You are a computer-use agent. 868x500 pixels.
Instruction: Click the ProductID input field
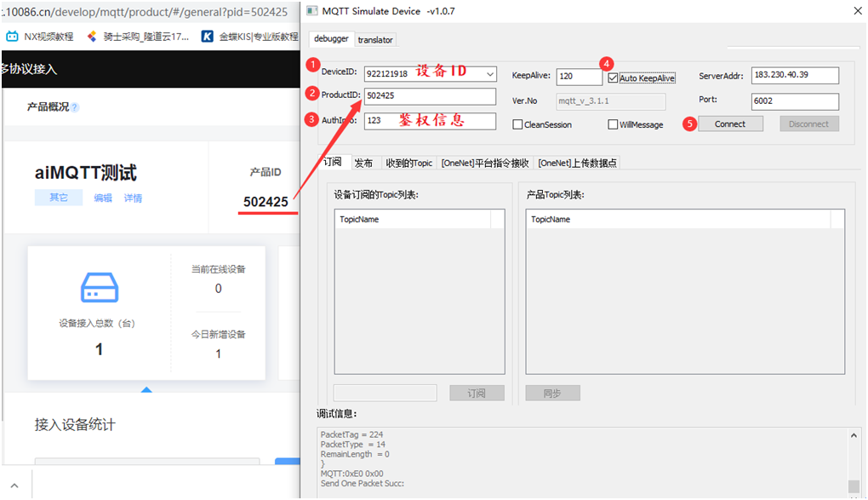tap(430, 96)
